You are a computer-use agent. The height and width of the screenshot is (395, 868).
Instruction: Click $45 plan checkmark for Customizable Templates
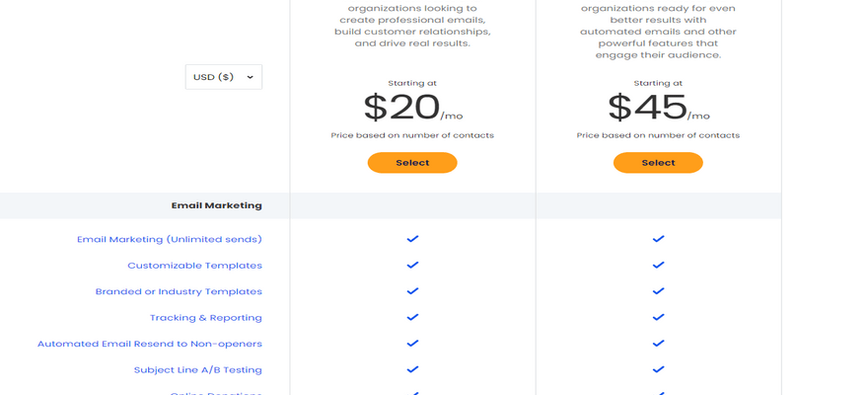click(658, 266)
